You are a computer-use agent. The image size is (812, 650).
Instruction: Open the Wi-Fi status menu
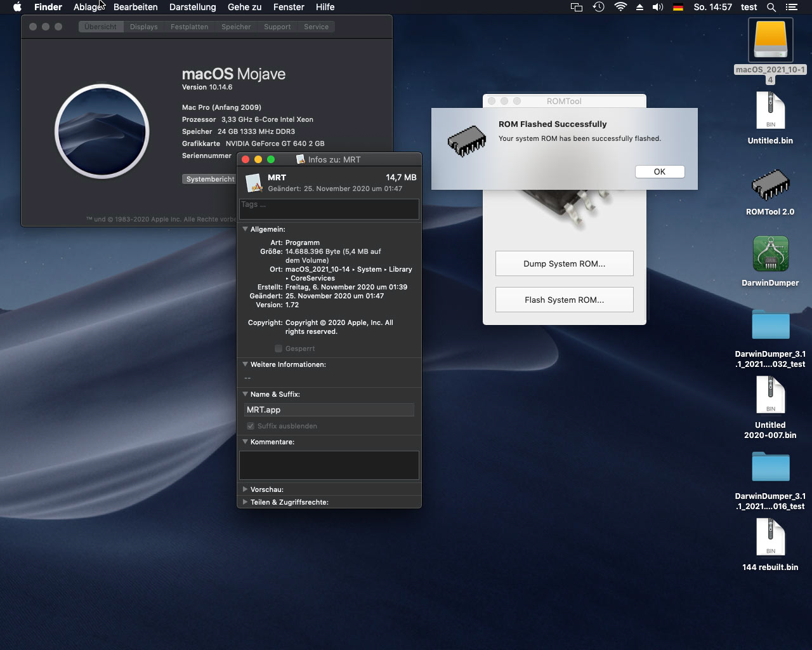[x=620, y=7]
